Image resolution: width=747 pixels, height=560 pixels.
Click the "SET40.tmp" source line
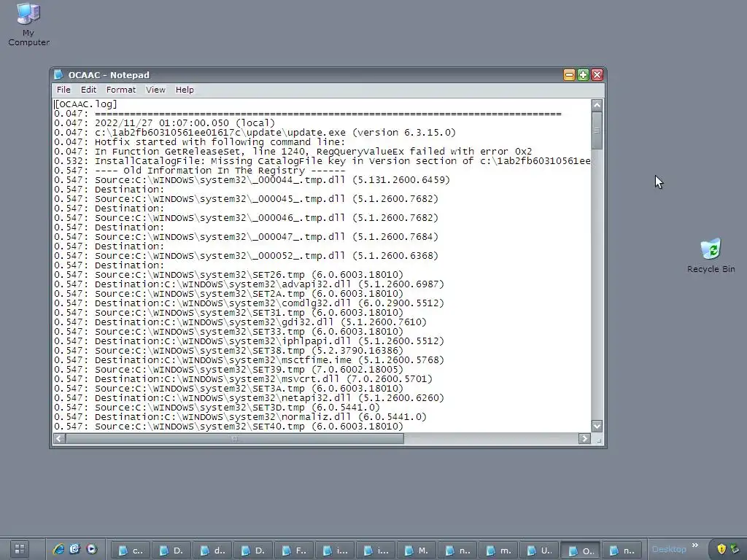(228, 427)
